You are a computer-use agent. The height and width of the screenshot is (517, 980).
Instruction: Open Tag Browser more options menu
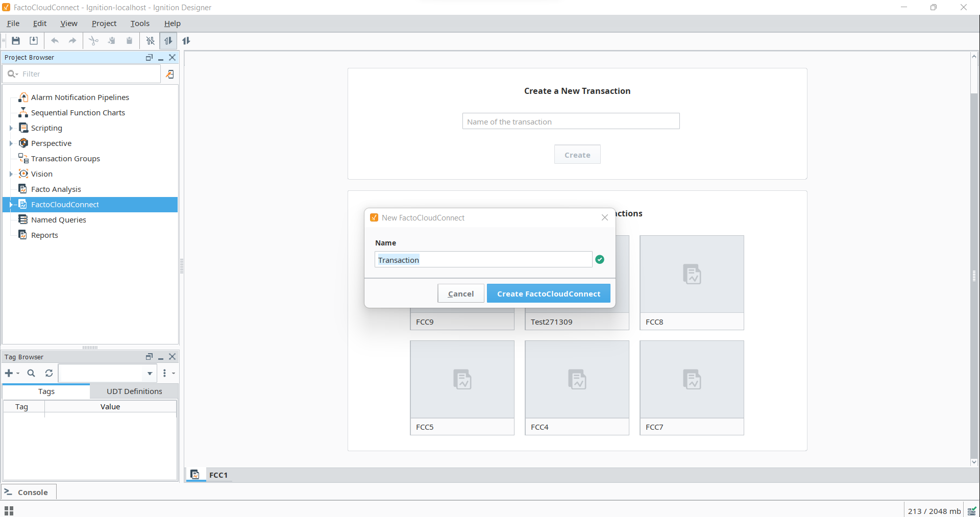[168, 374]
